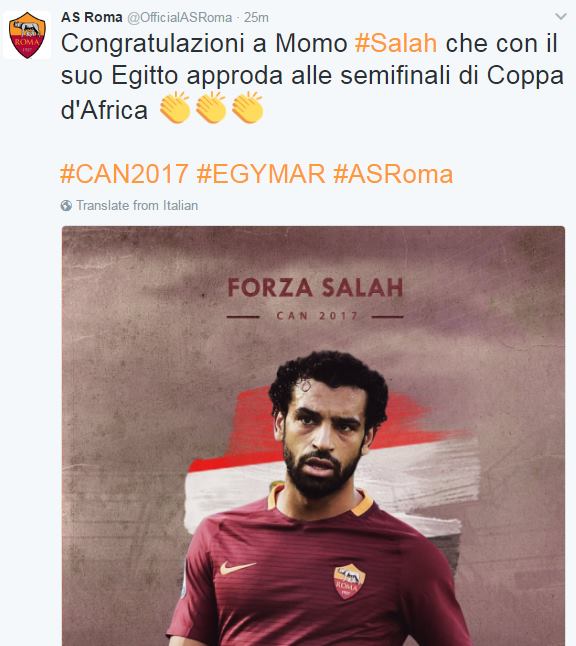576x646 pixels.
Task: Open the attached Forza Salah image
Action: coord(313,436)
